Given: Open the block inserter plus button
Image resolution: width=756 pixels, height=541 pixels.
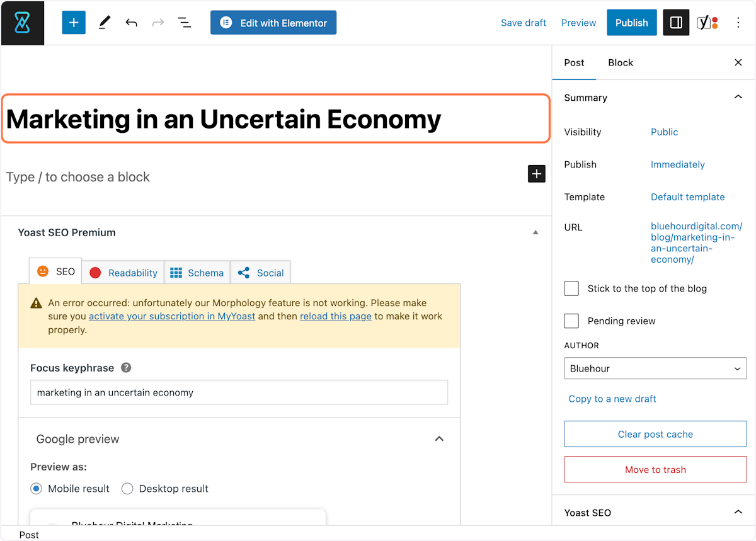Looking at the screenshot, I should tap(74, 23).
